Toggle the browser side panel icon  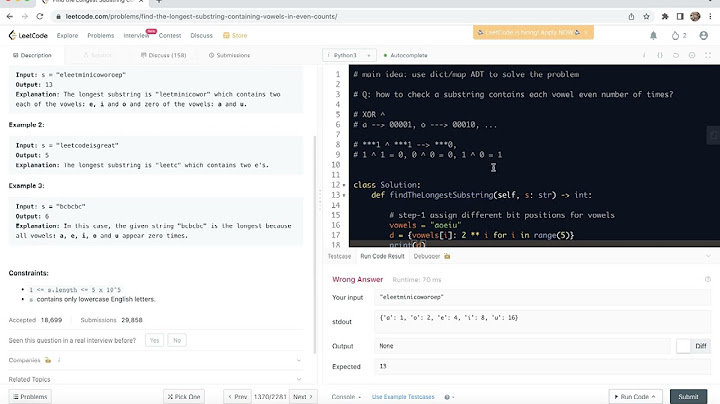point(680,17)
